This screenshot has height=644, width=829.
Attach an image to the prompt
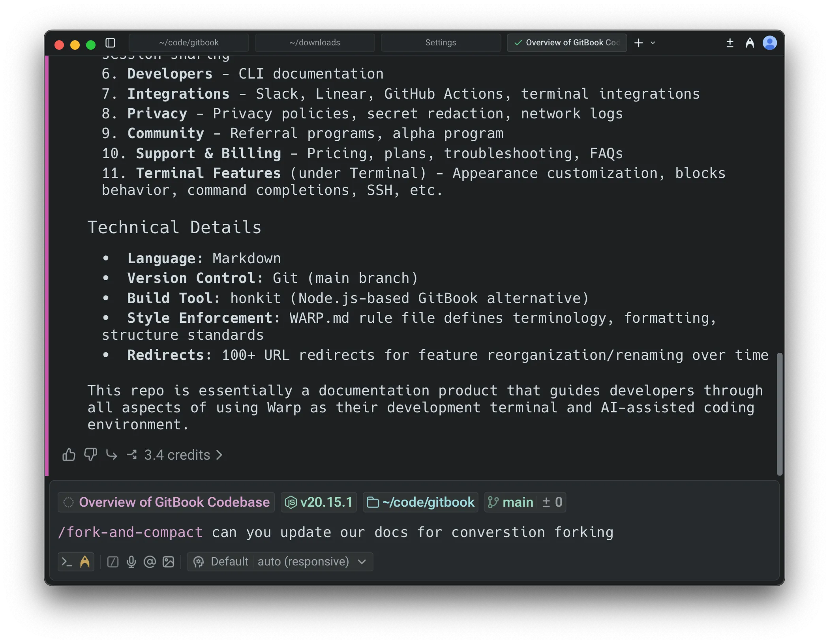point(168,562)
